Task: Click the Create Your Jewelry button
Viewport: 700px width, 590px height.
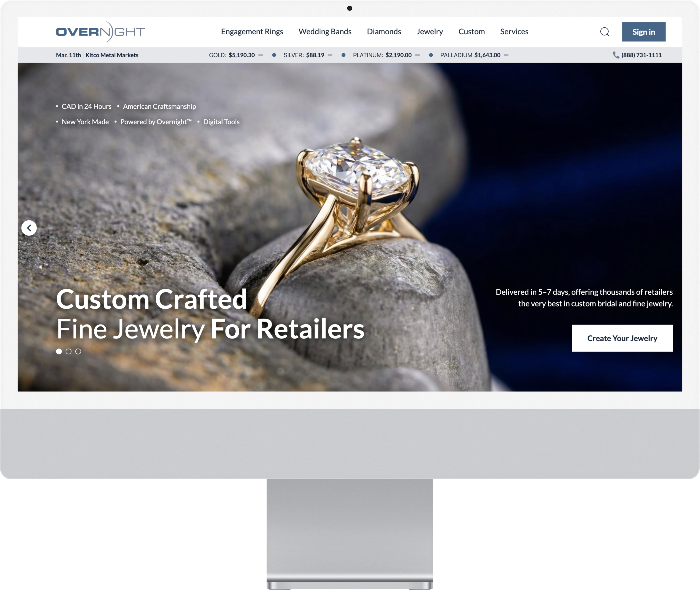Action: (622, 338)
